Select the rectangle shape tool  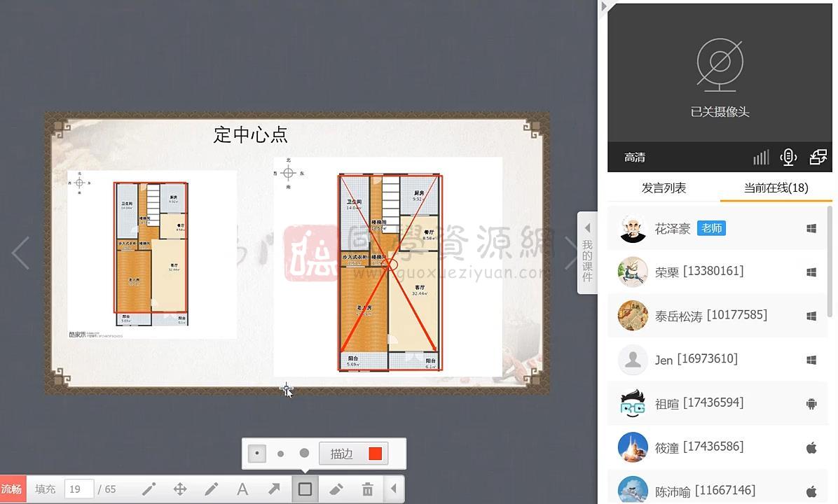click(x=305, y=489)
